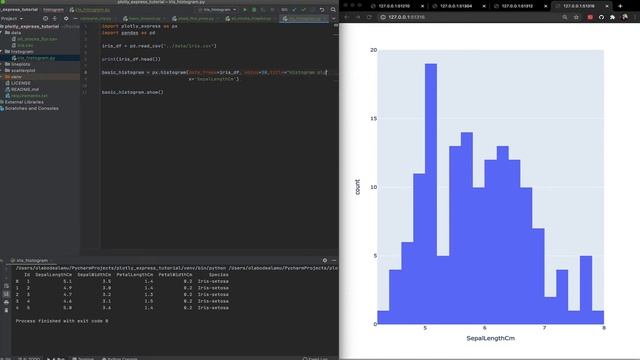This screenshot has height=360, width=640.
Task: Show hidden editor tabs dropdown
Action: coord(333,18)
